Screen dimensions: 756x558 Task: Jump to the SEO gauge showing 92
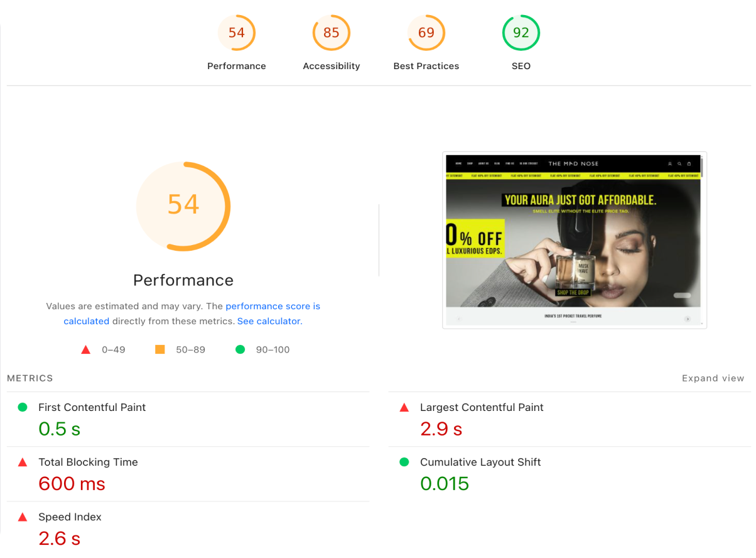click(x=521, y=33)
